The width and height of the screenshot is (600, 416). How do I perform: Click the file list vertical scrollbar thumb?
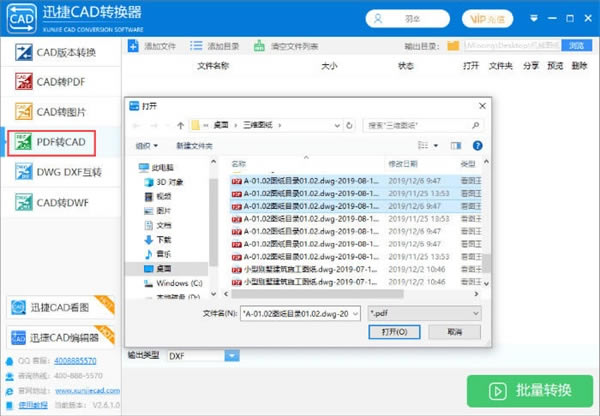[486, 263]
